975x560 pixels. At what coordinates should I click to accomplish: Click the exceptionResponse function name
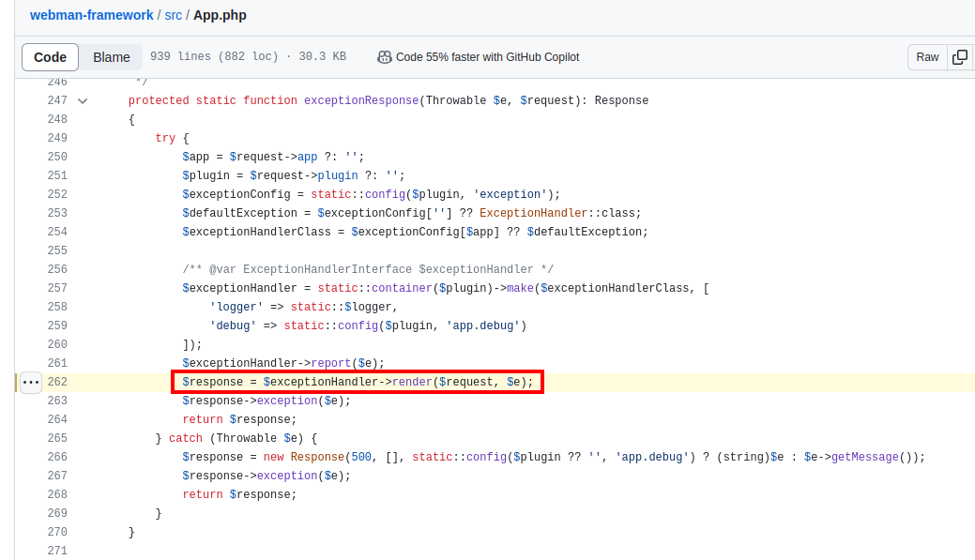(x=361, y=100)
